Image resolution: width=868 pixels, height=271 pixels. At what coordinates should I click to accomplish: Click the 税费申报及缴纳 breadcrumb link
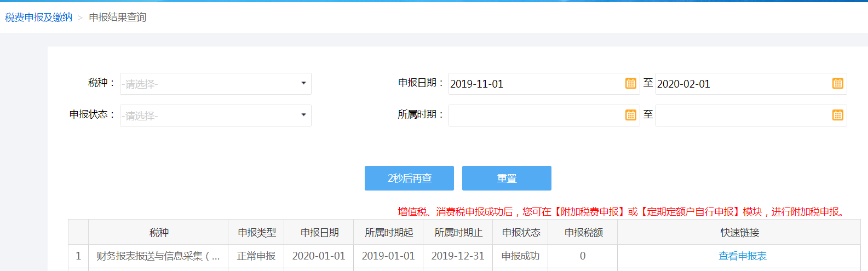coord(38,18)
